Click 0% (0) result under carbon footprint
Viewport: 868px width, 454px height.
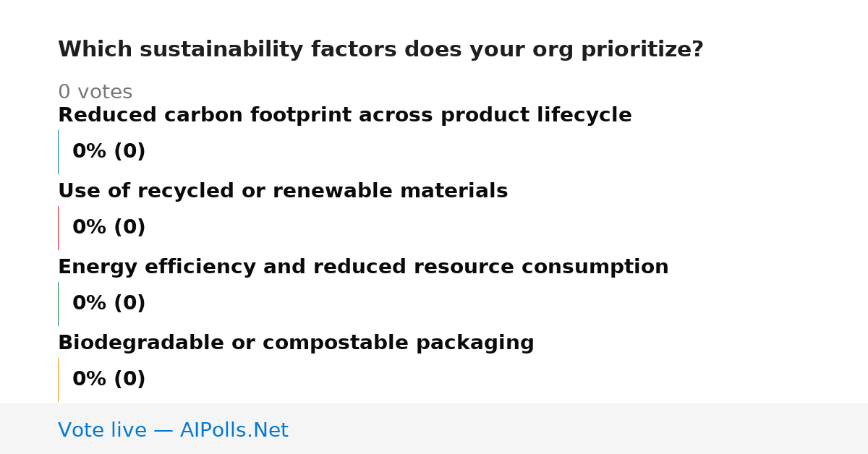pos(109,152)
